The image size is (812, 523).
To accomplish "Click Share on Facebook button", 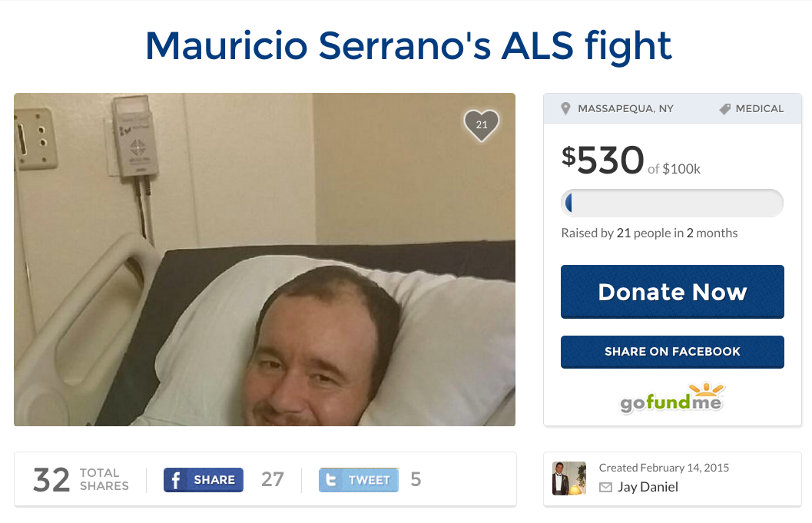I will 672,352.
